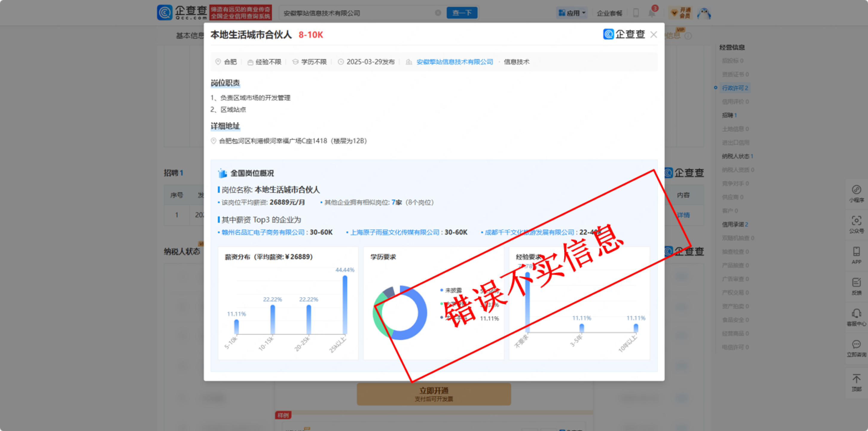
Task: Open the 反馈 feedback icon
Action: [856, 286]
